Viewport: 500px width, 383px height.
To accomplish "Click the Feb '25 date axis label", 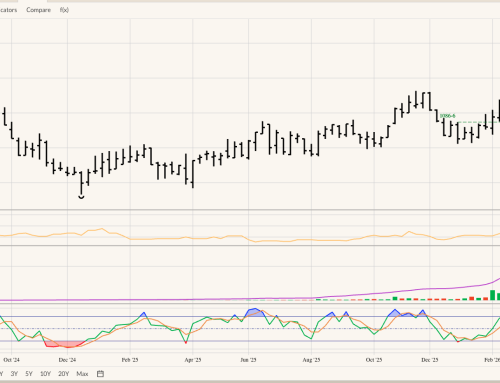I will click(x=130, y=360).
